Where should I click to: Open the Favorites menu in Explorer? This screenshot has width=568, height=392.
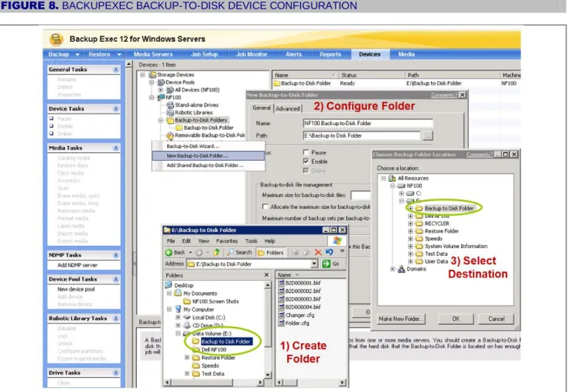(x=227, y=241)
